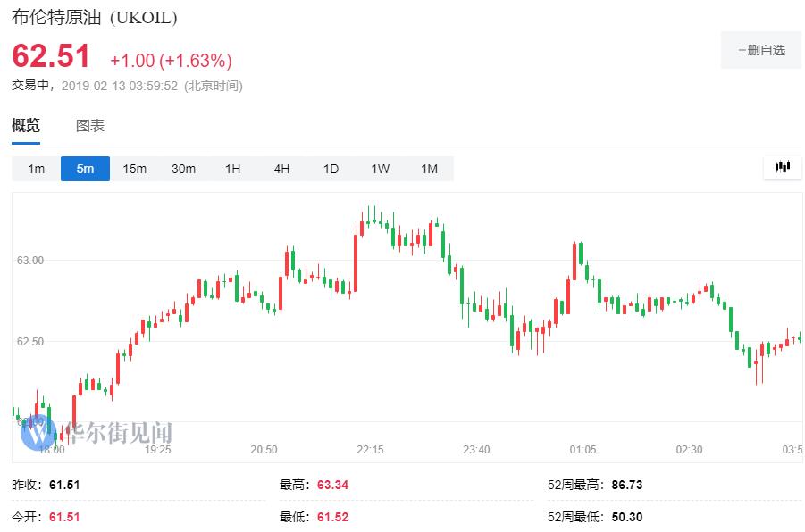Viewport: 805px width, 532px height.
Task: Click the 63.00 price axis label
Action: (x=30, y=261)
